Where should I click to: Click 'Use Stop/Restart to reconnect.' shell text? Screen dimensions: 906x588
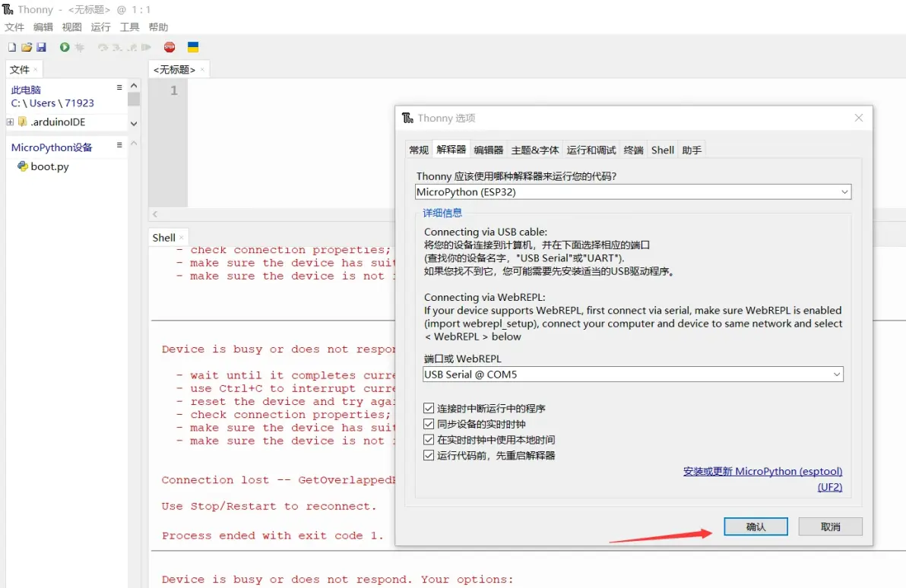click(268, 507)
